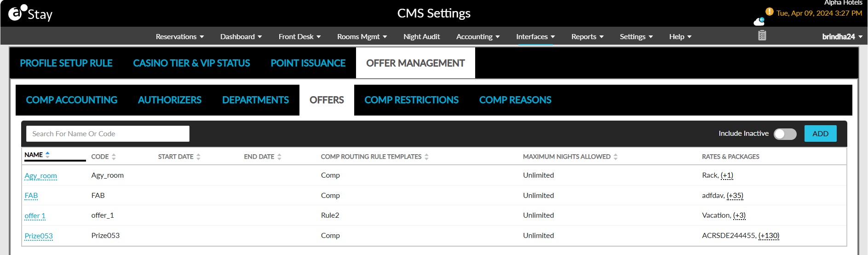The width and height of the screenshot is (868, 255).
Task: Expand the Accounting dropdown menu
Action: point(478,37)
